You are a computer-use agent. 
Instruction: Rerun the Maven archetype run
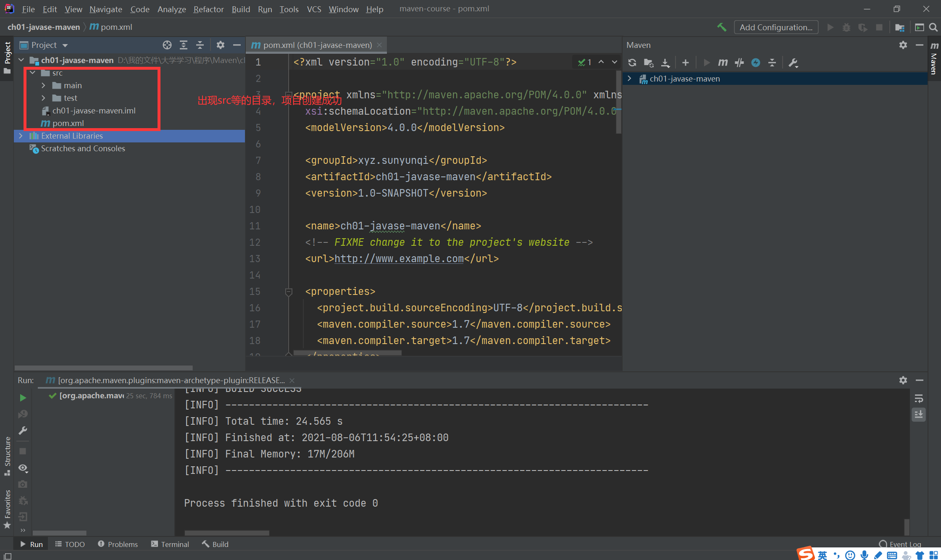pos(23,397)
